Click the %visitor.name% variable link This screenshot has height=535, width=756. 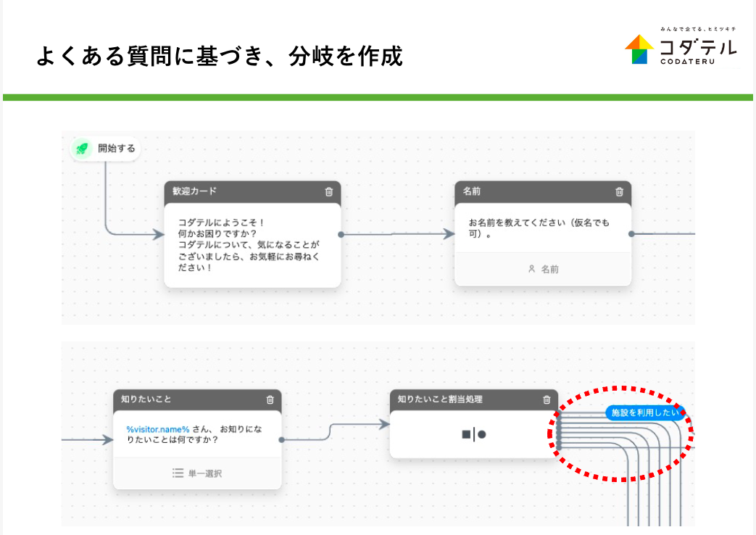coord(158,429)
